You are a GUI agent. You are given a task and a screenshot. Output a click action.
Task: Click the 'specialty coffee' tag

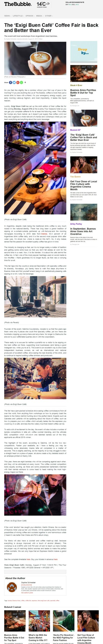click(x=55, y=600)
